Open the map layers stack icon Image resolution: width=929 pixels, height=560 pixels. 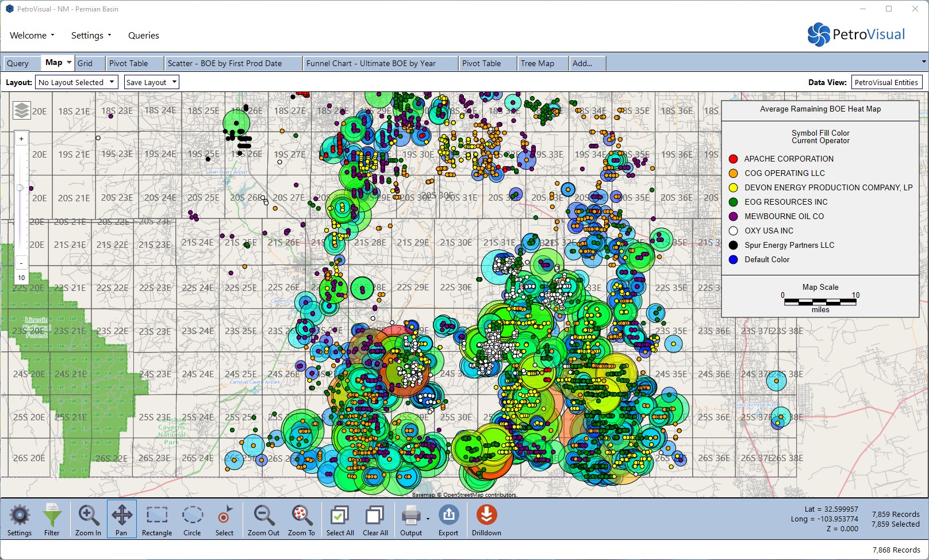click(22, 110)
